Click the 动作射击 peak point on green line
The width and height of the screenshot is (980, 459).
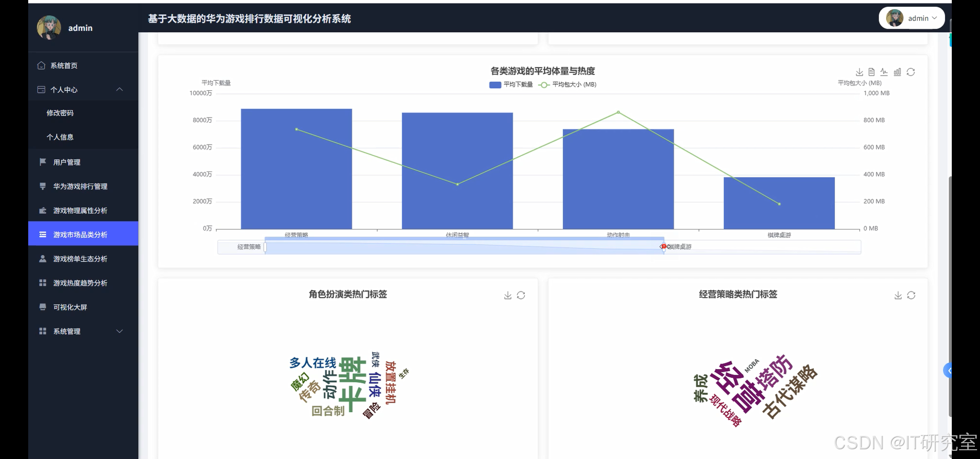pos(618,112)
